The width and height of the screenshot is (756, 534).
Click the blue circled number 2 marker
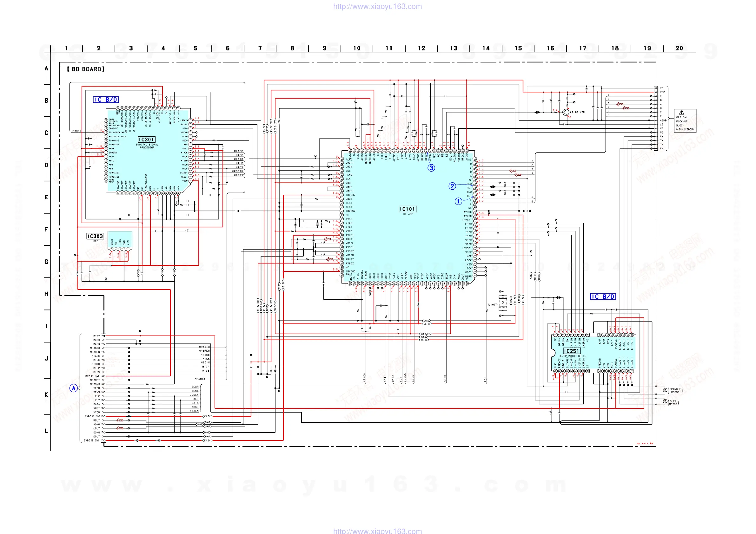(x=452, y=186)
